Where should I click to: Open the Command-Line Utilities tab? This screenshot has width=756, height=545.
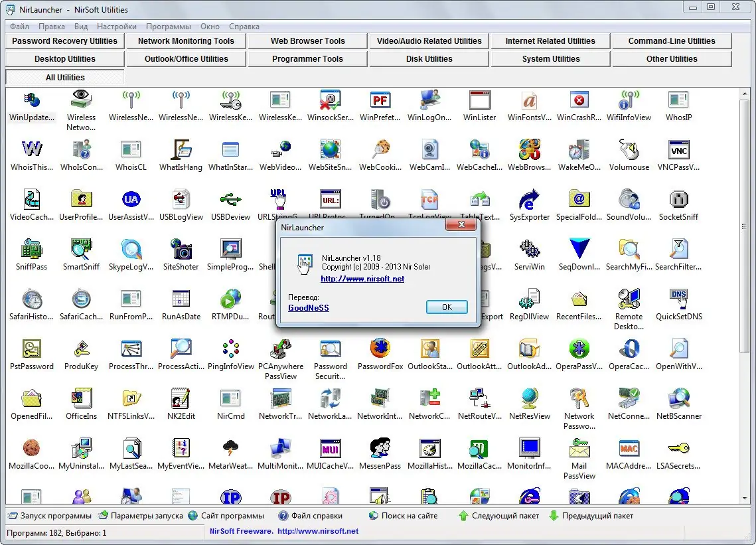(672, 41)
